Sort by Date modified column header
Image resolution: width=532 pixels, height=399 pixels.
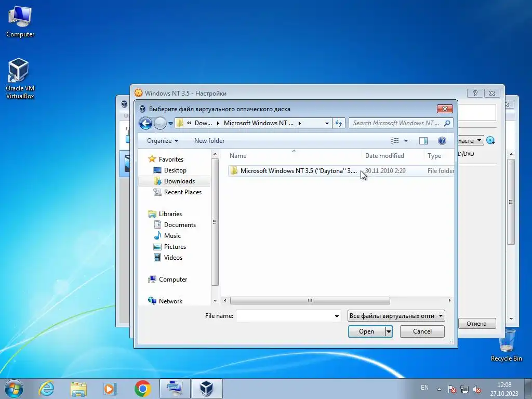(x=393, y=156)
